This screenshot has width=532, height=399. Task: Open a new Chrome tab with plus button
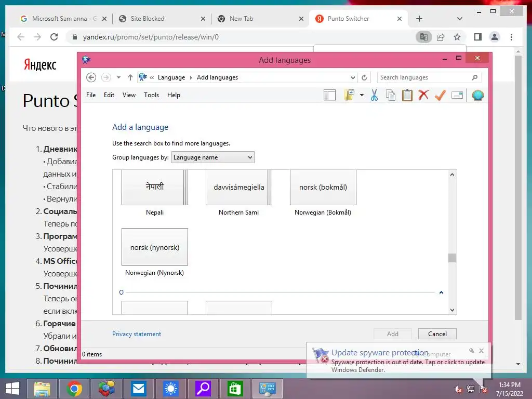pos(419,19)
